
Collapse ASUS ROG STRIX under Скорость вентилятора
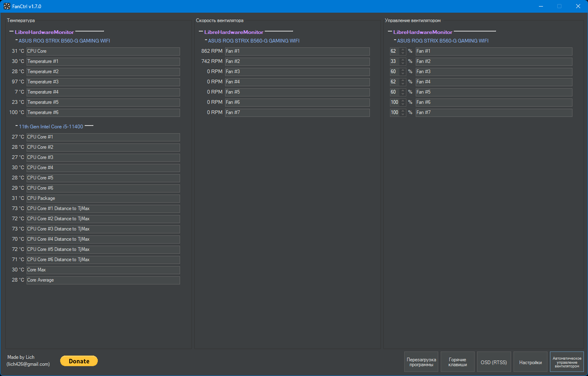click(206, 40)
